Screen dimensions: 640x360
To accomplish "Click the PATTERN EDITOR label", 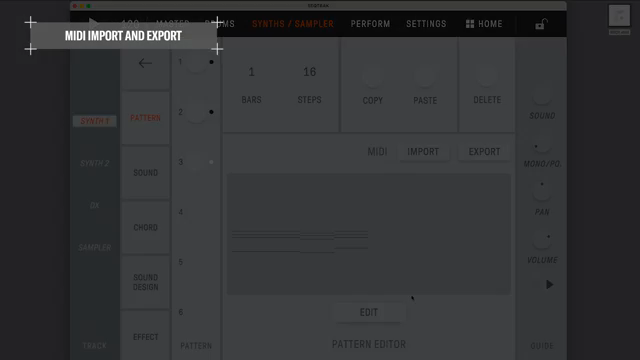I will point(369,344).
